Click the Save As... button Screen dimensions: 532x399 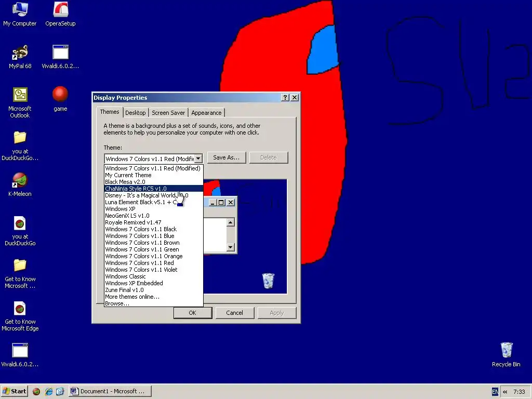227,157
